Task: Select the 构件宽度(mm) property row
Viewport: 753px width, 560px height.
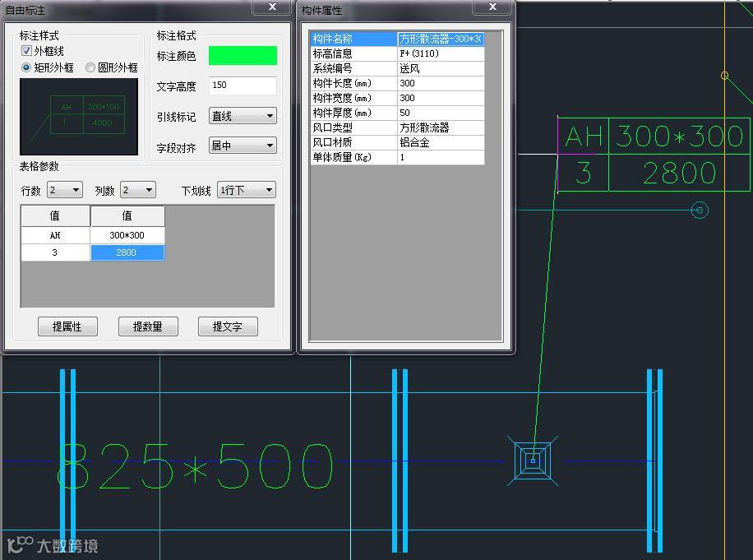Action: (x=397, y=98)
